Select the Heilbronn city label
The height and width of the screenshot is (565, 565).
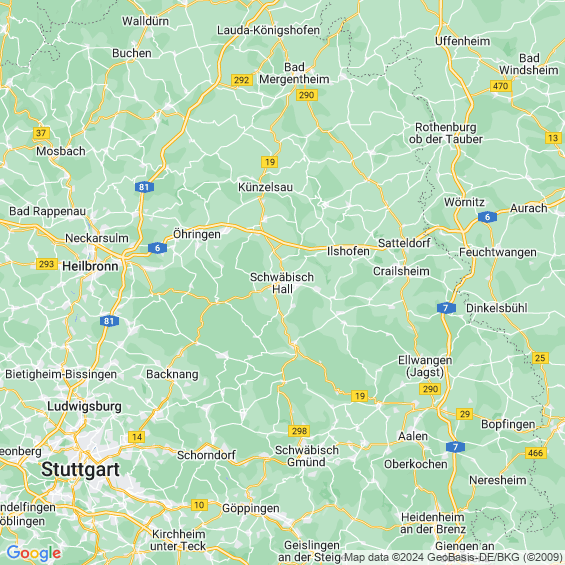click(90, 266)
